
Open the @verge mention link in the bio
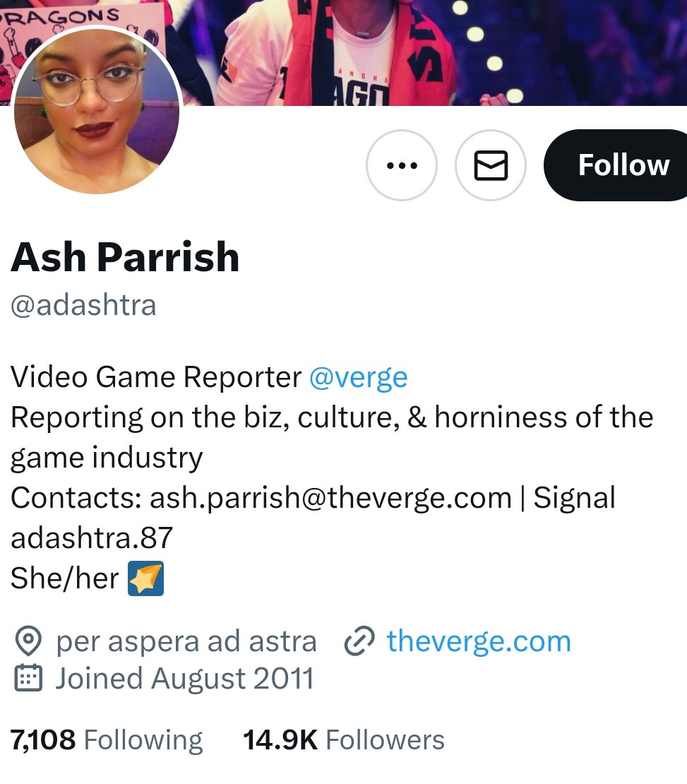(359, 377)
